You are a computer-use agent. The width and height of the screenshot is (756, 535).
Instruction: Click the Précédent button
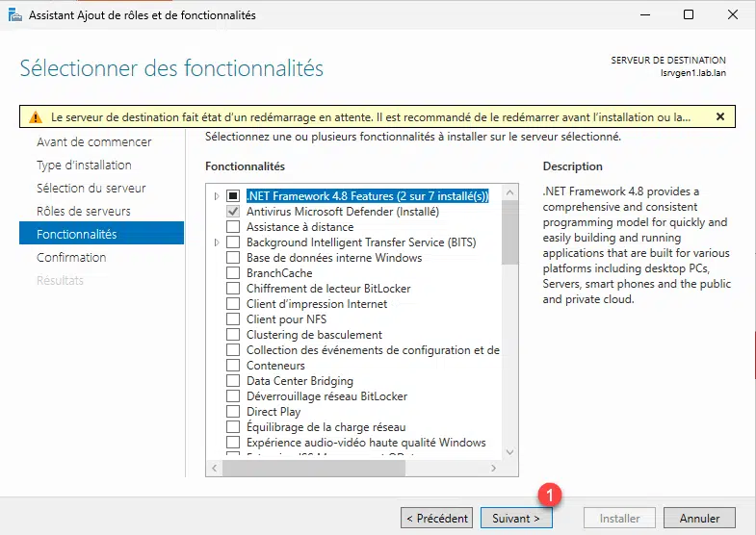pos(436,518)
